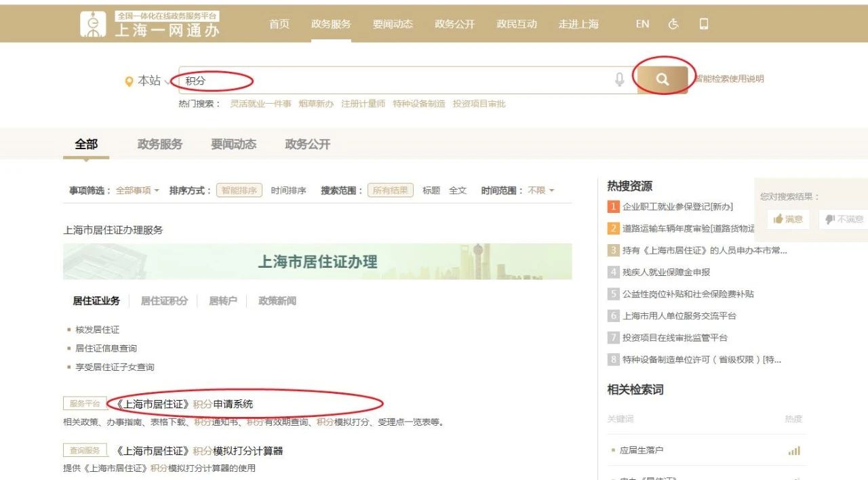This screenshot has width=868, height=480.
Task: Go to 首页 in top navigation
Action: 279,24
